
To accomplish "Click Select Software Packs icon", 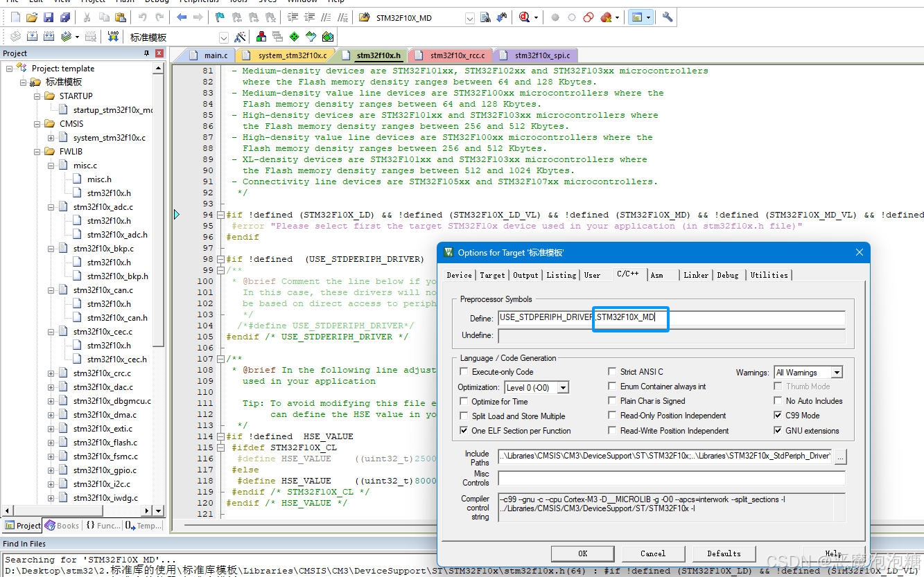I will pyautogui.click(x=311, y=37).
